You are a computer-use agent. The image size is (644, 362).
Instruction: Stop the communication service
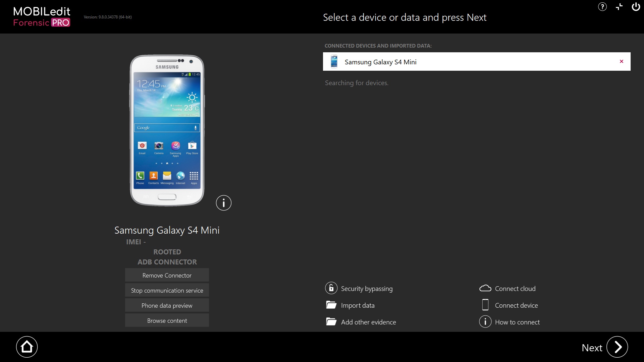167,290
